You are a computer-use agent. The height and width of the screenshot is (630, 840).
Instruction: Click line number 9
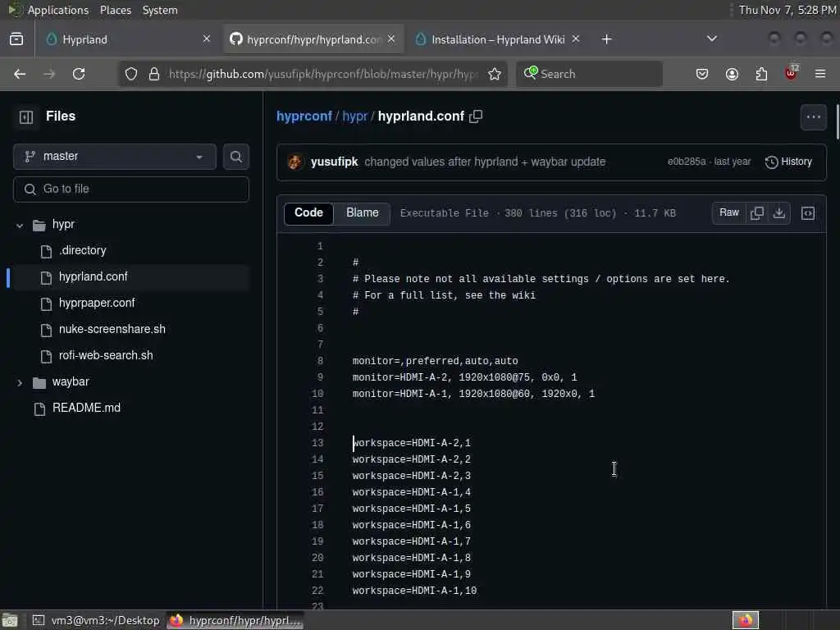[x=320, y=377]
